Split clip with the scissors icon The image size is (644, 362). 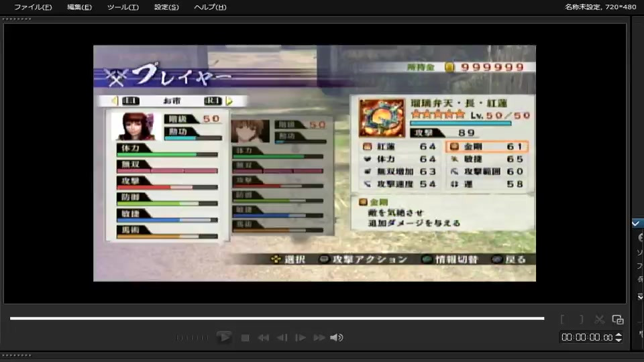[600, 319]
